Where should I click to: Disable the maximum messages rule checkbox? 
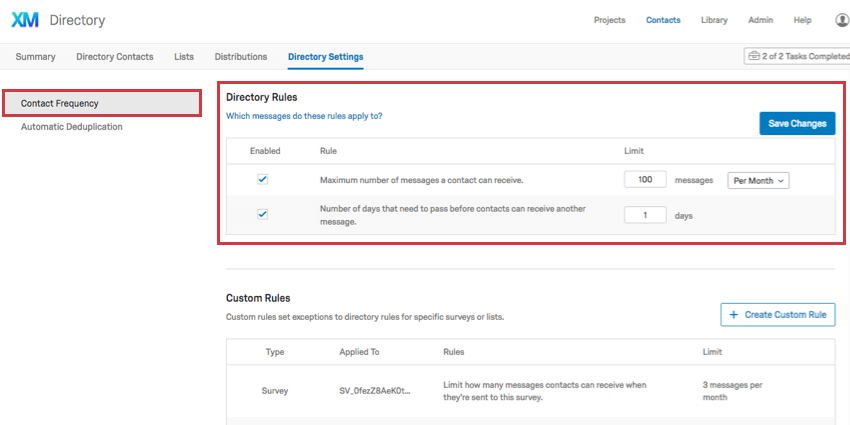point(262,179)
